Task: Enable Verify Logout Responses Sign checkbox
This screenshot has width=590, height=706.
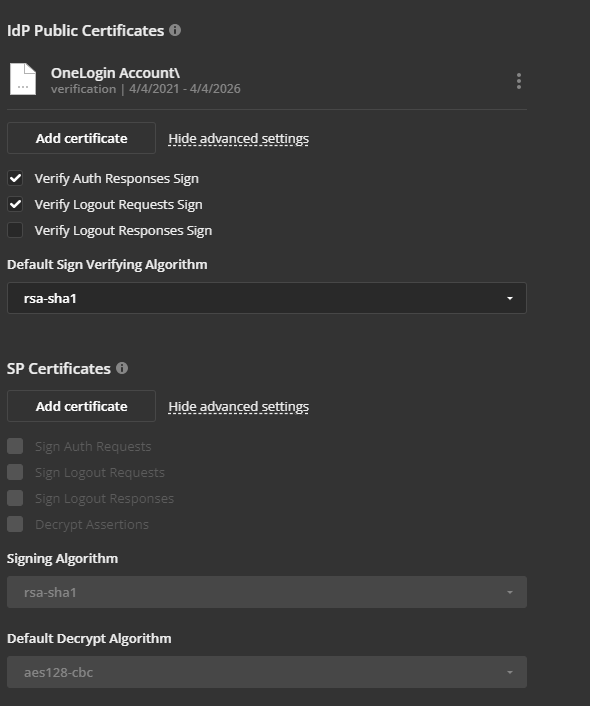Action: [15, 230]
